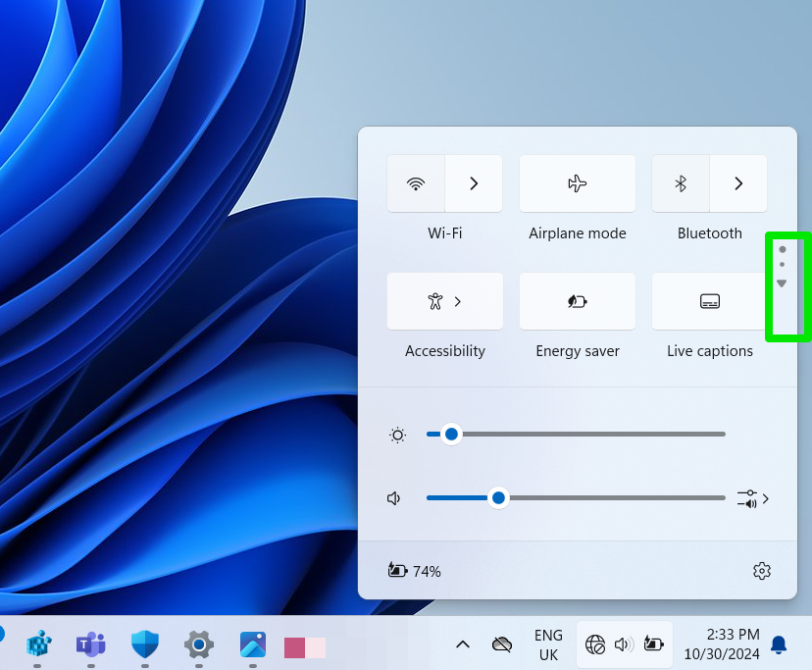Image resolution: width=812 pixels, height=670 pixels.
Task: Click the OneDrive cloud tray icon
Action: [502, 644]
